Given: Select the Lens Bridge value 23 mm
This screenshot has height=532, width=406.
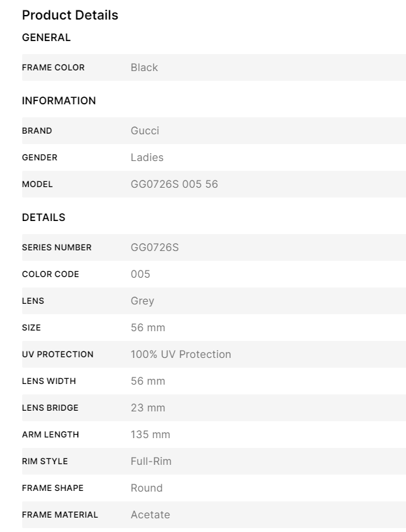Looking at the screenshot, I should click(x=147, y=408).
